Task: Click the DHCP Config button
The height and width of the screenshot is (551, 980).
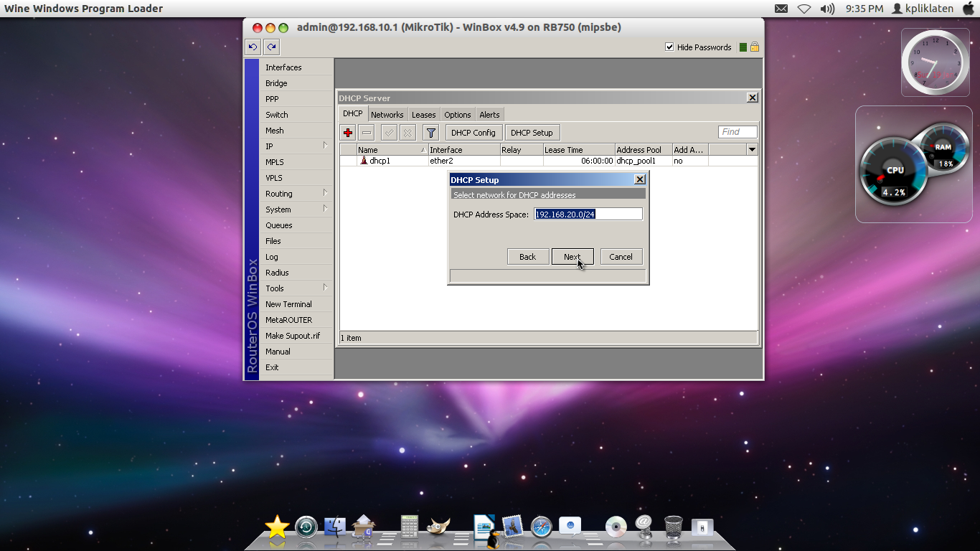Action: [x=473, y=133]
